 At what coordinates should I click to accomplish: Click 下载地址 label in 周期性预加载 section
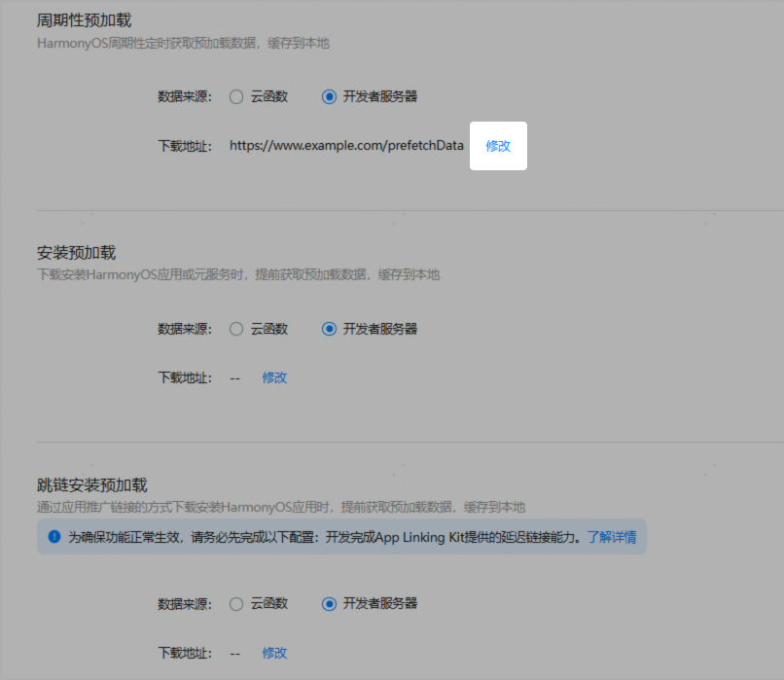(x=184, y=146)
